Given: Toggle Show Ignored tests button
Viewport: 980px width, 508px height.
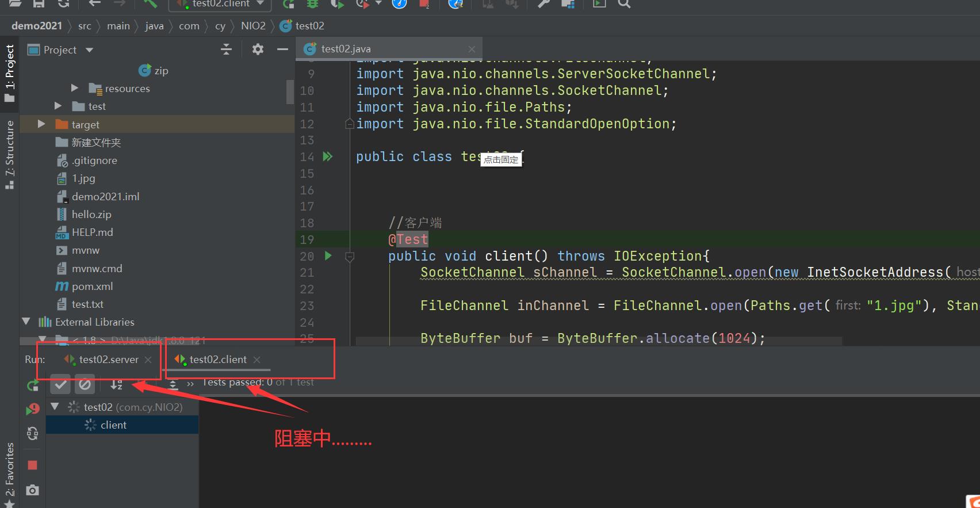Looking at the screenshot, I should click(x=85, y=384).
